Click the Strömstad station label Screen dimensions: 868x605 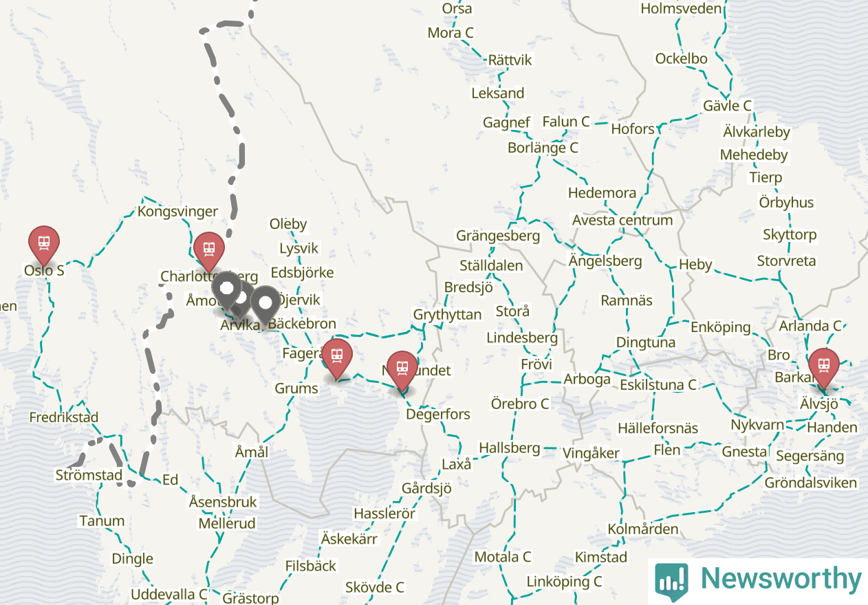89,475
